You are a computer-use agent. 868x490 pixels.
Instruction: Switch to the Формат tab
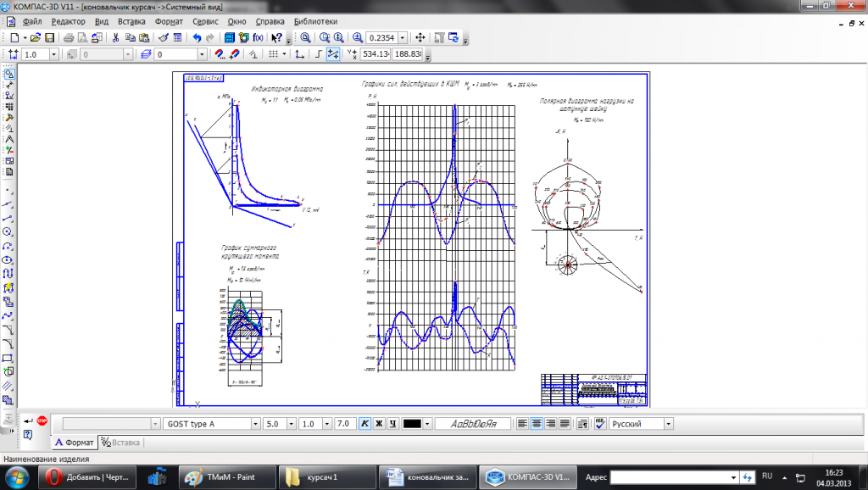(75, 443)
